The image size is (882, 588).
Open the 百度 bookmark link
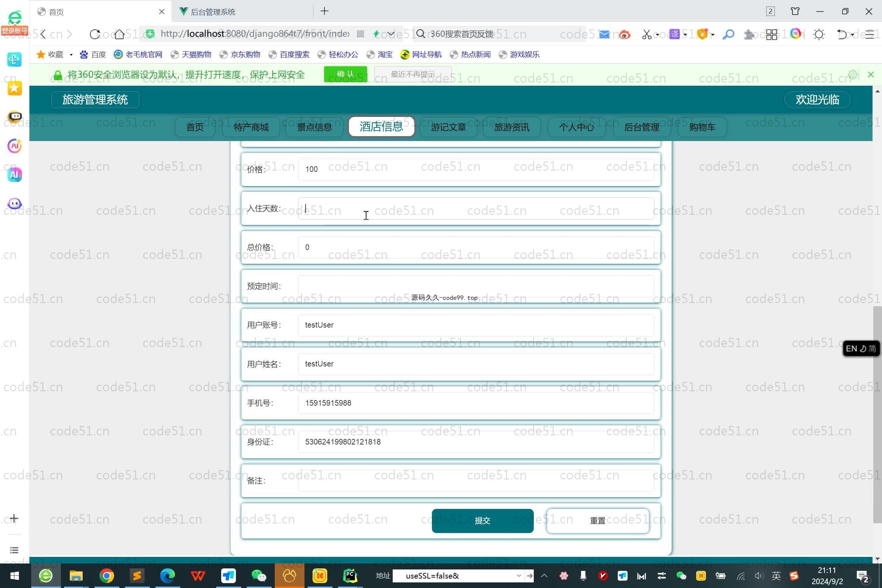point(93,55)
